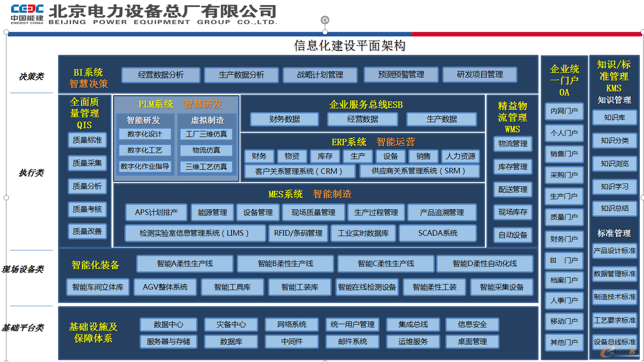Select the 工厂三维仿真 box
Viewport: 644px width, 362px height.
coord(206,134)
